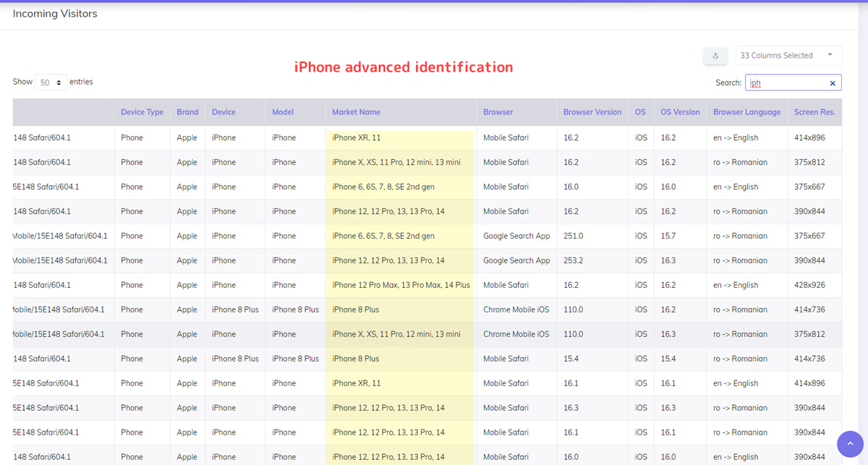Viewport: 868px width, 465px height.
Task: Sort the table by OS Version column
Action: pyautogui.click(x=680, y=112)
